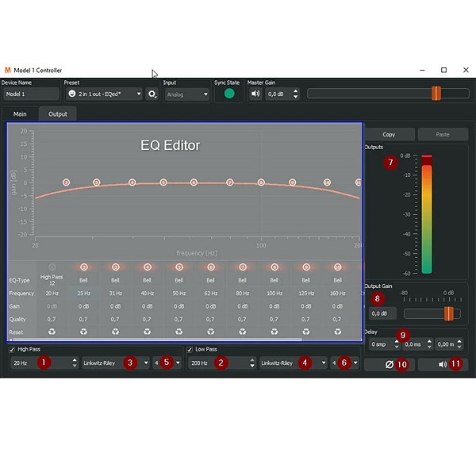Click the Paste button
The image size is (476, 476).
tap(443, 135)
